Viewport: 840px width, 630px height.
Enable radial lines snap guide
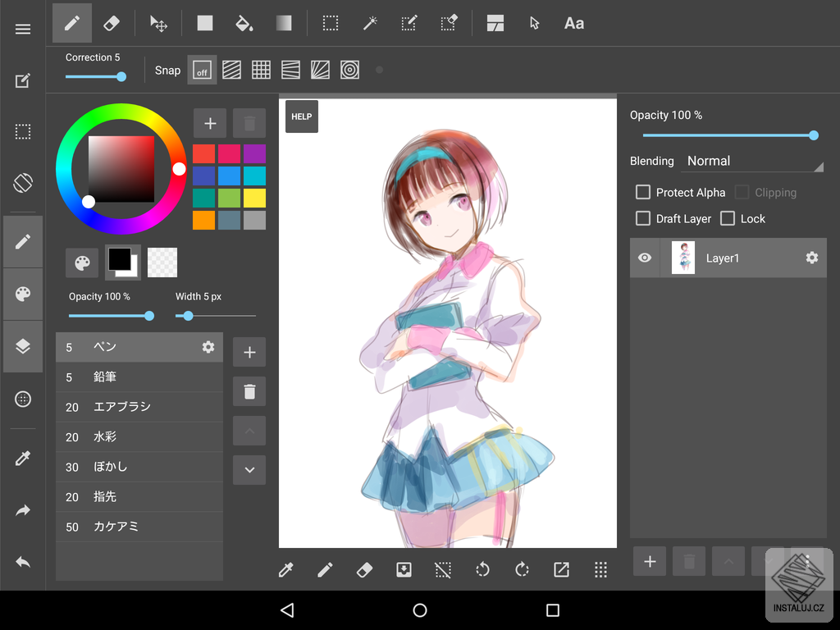[x=320, y=70]
